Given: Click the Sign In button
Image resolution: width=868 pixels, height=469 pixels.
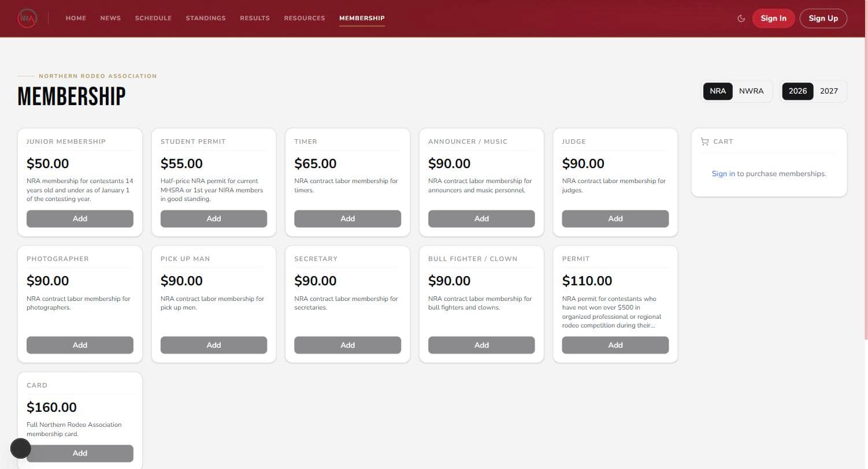Looking at the screenshot, I should (x=773, y=18).
